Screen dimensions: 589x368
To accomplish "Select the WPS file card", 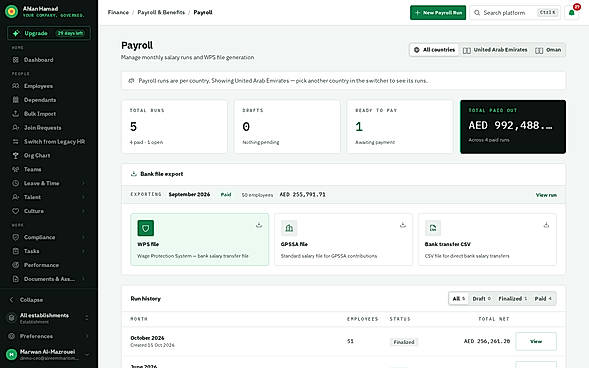I will click(x=199, y=240).
